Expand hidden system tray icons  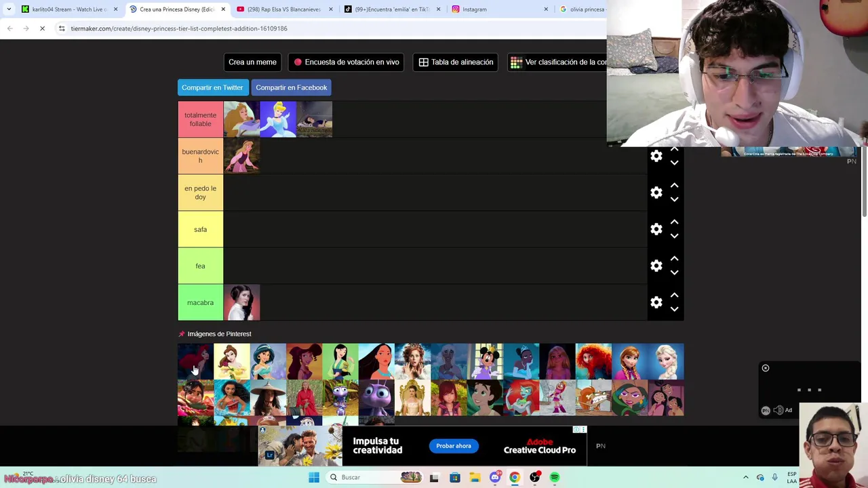tap(746, 477)
